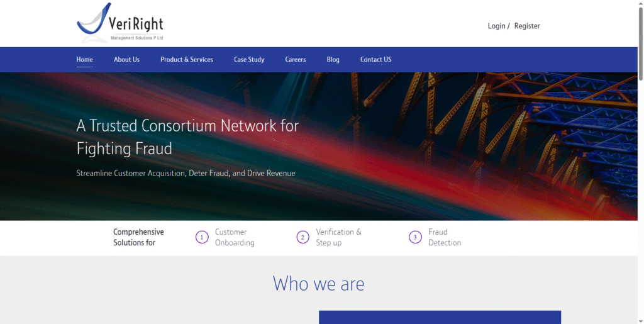Click the Register link
Viewport: 644px width, 324px height.
[527, 26]
